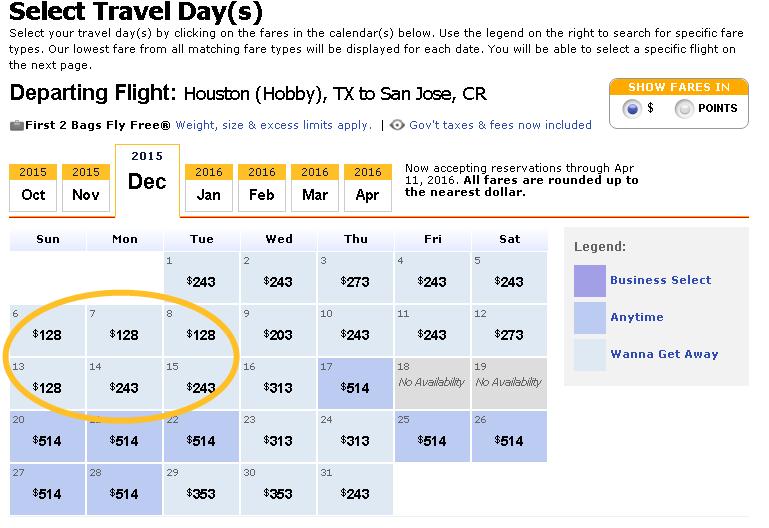Click the eye icon beside Gov't taxes

coord(397,125)
